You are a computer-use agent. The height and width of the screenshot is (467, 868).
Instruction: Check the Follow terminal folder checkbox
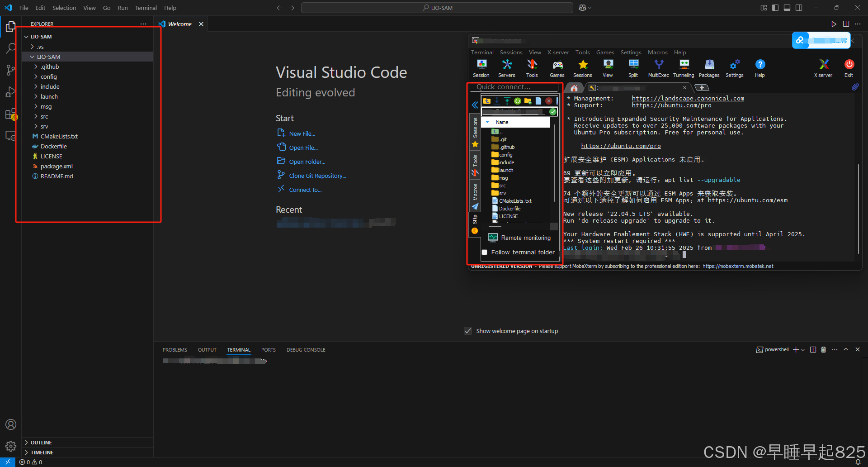click(485, 253)
